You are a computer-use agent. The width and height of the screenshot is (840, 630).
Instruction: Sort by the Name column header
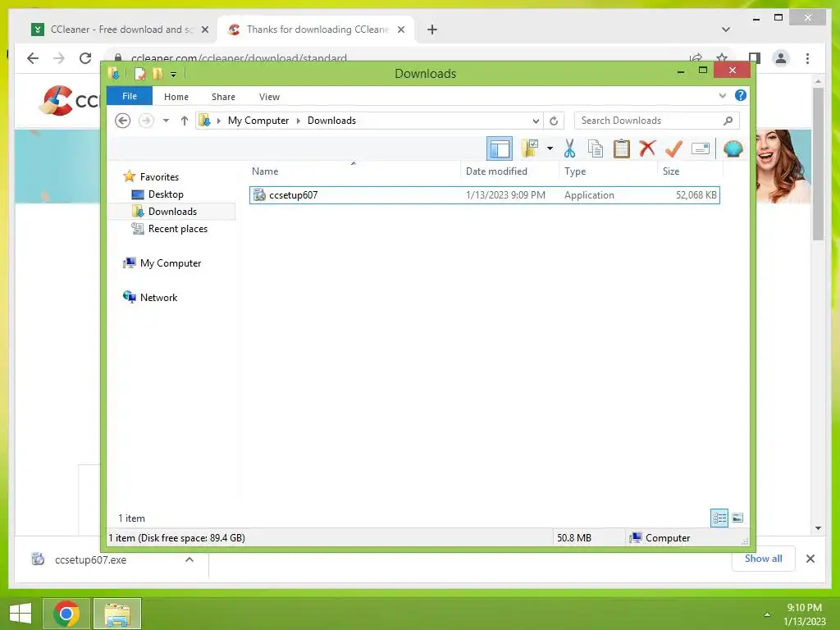coord(354,171)
